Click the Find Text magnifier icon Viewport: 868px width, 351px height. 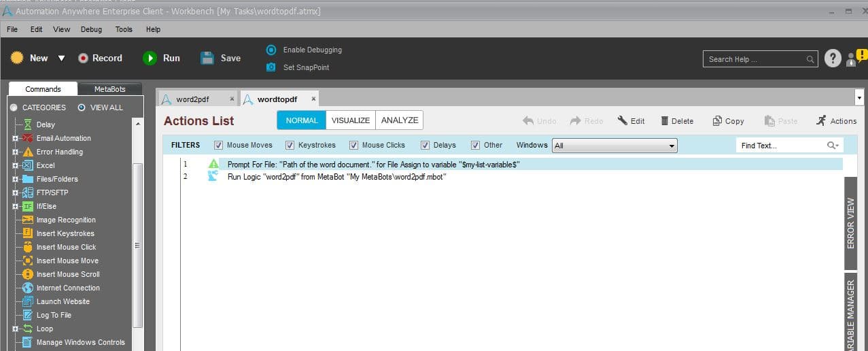pyautogui.click(x=832, y=146)
